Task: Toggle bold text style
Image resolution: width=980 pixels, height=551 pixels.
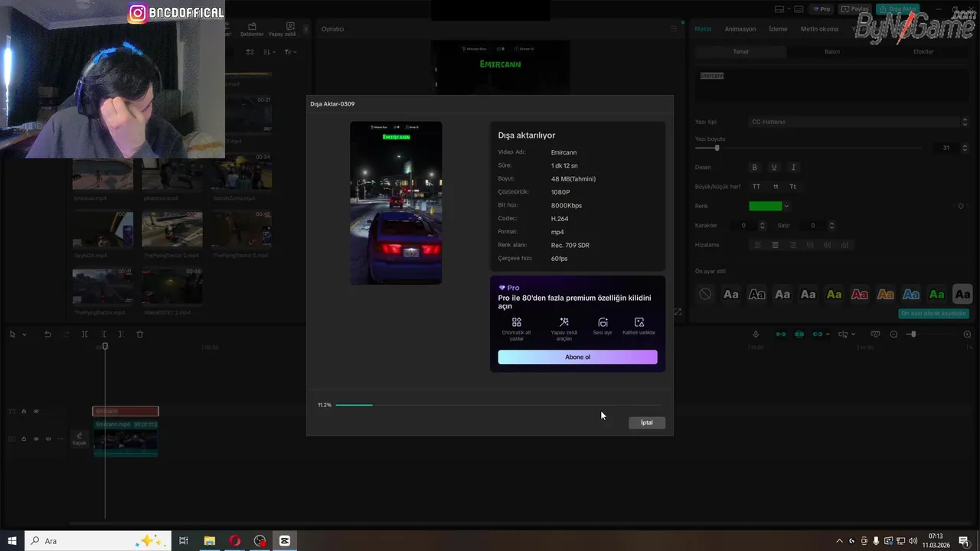Action: 754,168
